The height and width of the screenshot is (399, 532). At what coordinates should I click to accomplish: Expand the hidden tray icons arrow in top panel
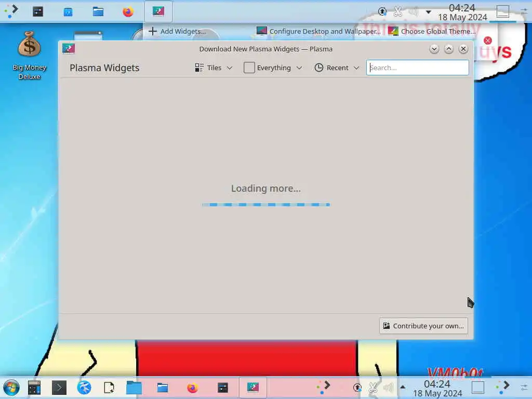(x=429, y=12)
